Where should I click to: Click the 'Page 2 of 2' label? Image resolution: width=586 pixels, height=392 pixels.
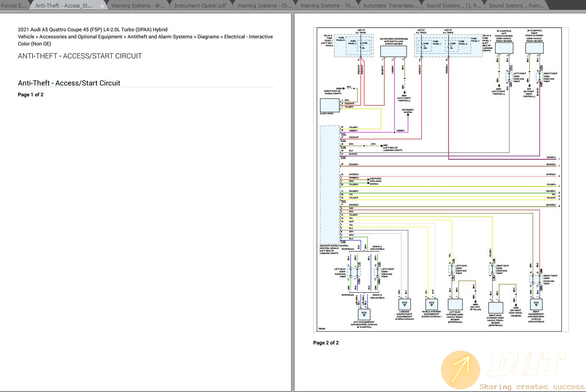click(x=326, y=343)
